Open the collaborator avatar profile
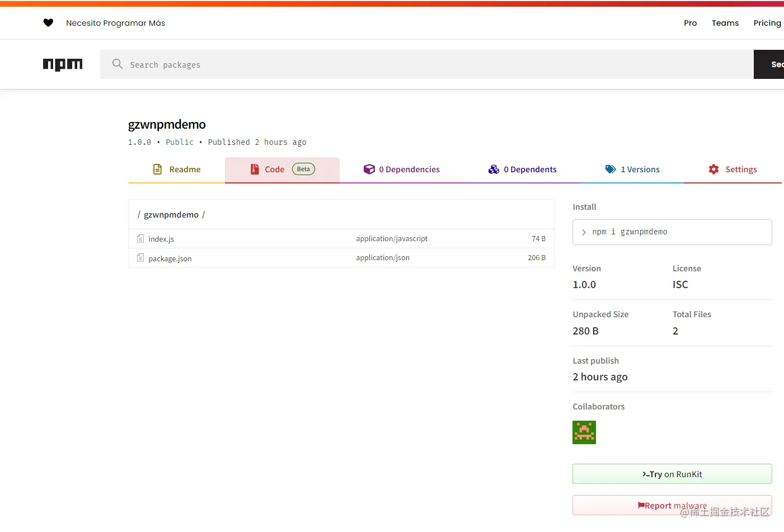 [584, 432]
